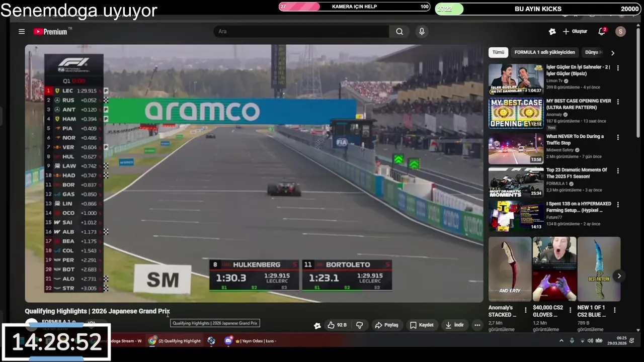Image resolution: width=644 pixels, height=362 pixels.
Task: Open options menu for Traffic Stop video
Action: click(x=618, y=137)
